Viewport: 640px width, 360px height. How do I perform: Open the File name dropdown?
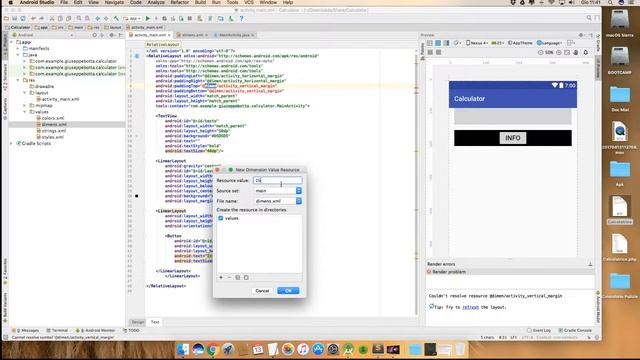pos(278,201)
